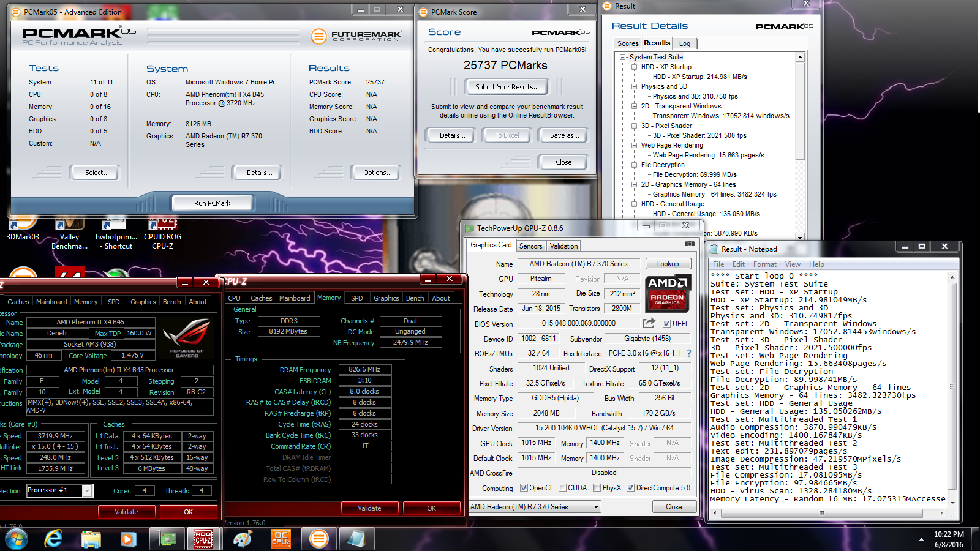
Task: Click Submit Your Results button
Action: coord(507,87)
